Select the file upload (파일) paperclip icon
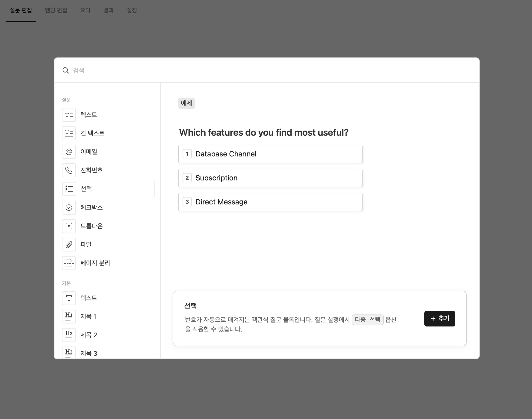 point(69,244)
